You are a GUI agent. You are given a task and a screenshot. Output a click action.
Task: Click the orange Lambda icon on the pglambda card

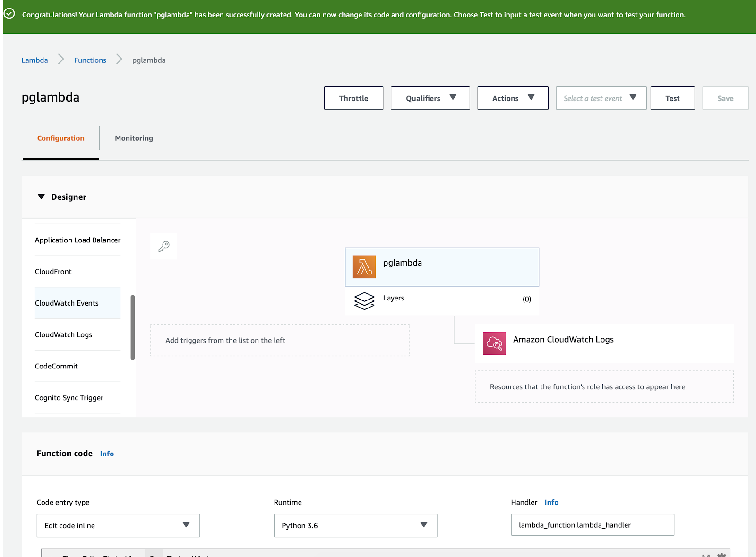point(364,267)
